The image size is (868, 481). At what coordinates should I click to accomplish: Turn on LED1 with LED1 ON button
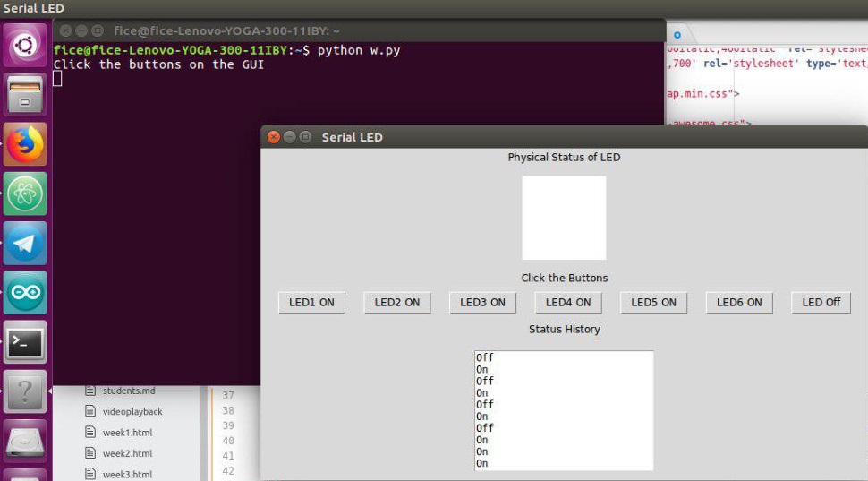pyautogui.click(x=311, y=303)
